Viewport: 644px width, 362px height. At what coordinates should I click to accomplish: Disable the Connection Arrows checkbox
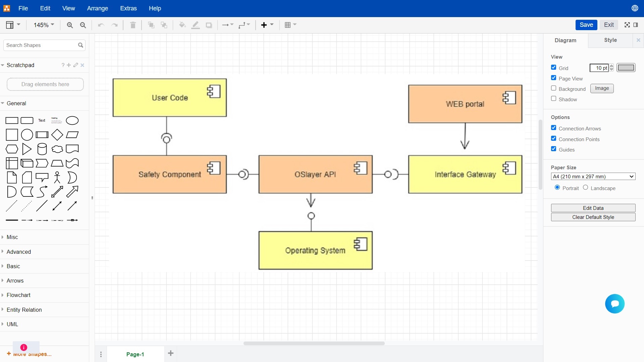(x=553, y=128)
